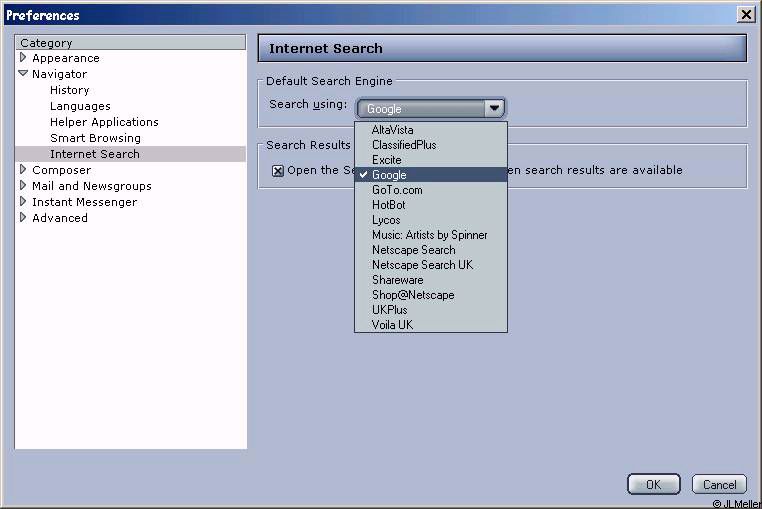Choose Shareware from the list

[x=431, y=280]
